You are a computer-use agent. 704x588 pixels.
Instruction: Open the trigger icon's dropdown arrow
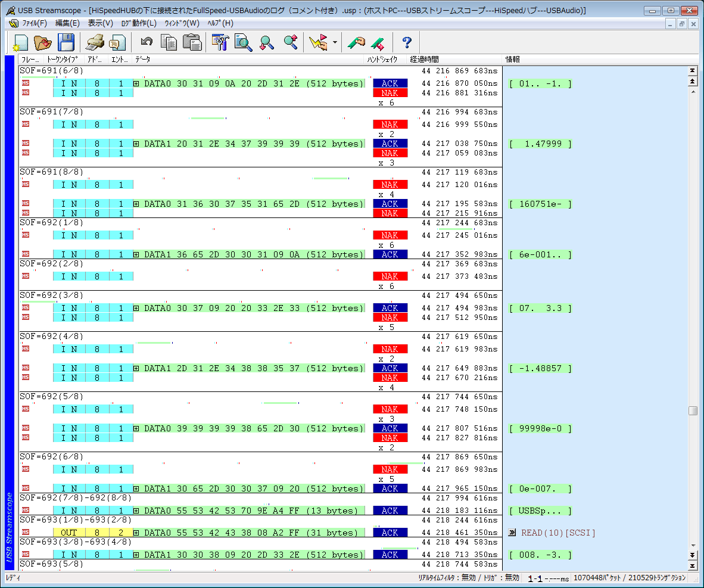click(x=335, y=43)
